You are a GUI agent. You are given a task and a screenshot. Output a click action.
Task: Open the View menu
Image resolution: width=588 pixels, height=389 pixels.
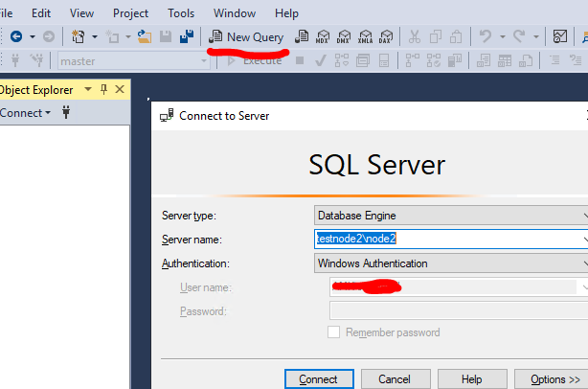tap(81, 13)
